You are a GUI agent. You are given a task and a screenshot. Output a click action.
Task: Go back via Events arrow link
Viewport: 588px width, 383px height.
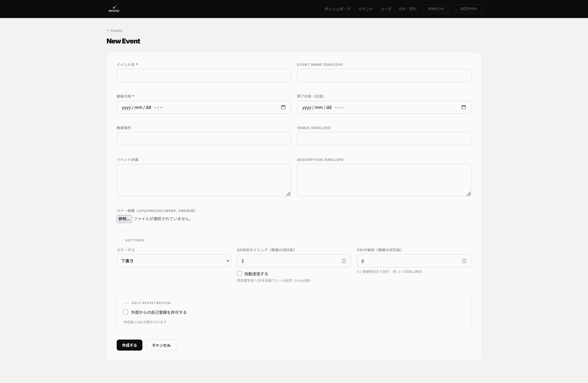[114, 31]
